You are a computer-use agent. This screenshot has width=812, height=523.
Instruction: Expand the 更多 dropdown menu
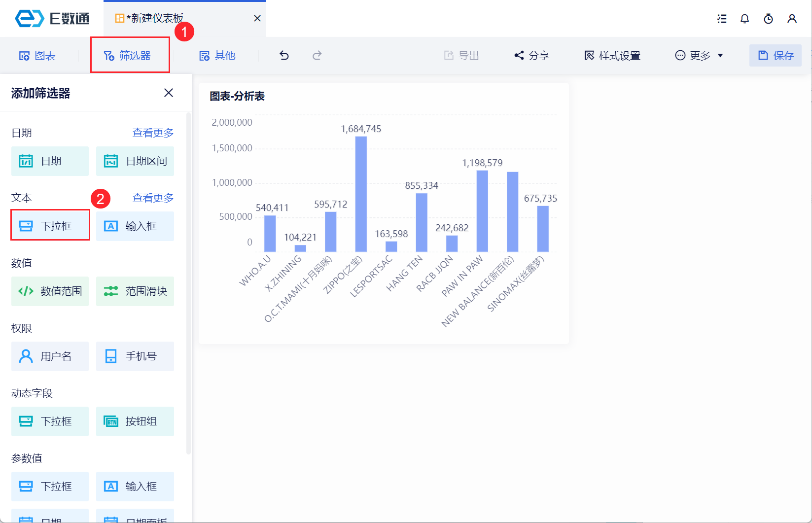[x=699, y=55]
